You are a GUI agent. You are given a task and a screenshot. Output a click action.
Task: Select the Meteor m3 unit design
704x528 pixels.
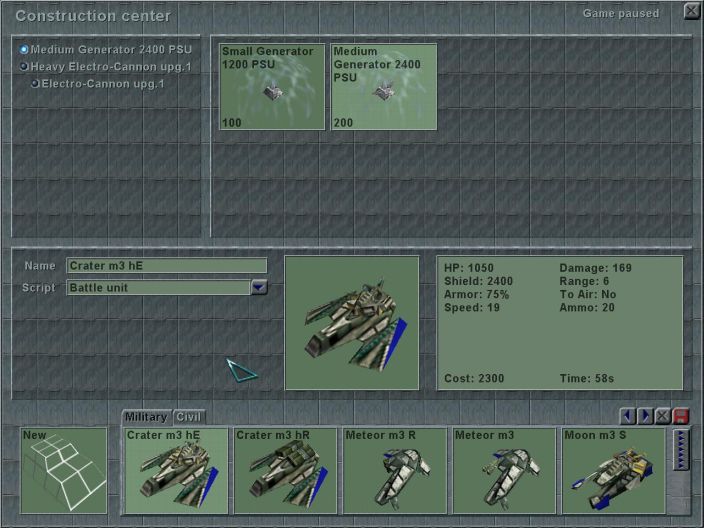(504, 471)
